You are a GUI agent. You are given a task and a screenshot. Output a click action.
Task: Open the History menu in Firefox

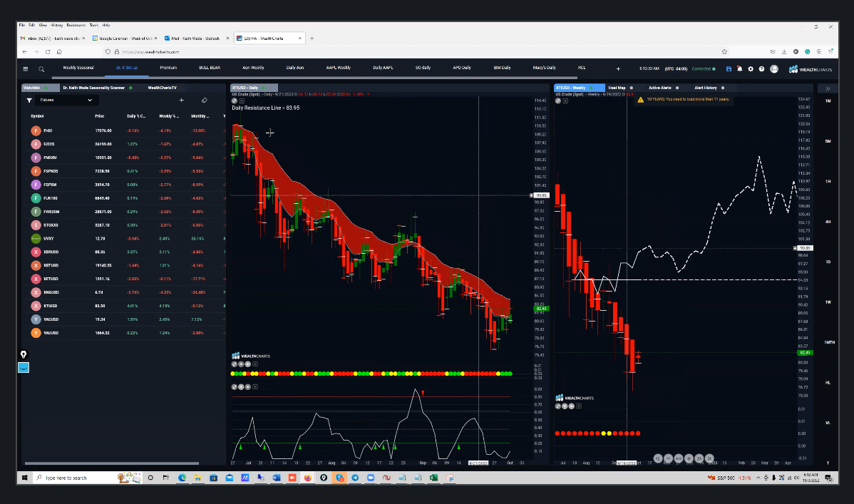pyautogui.click(x=56, y=25)
